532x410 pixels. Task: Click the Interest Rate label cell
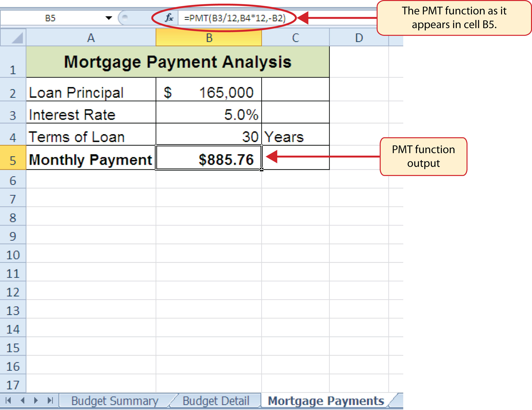91,112
